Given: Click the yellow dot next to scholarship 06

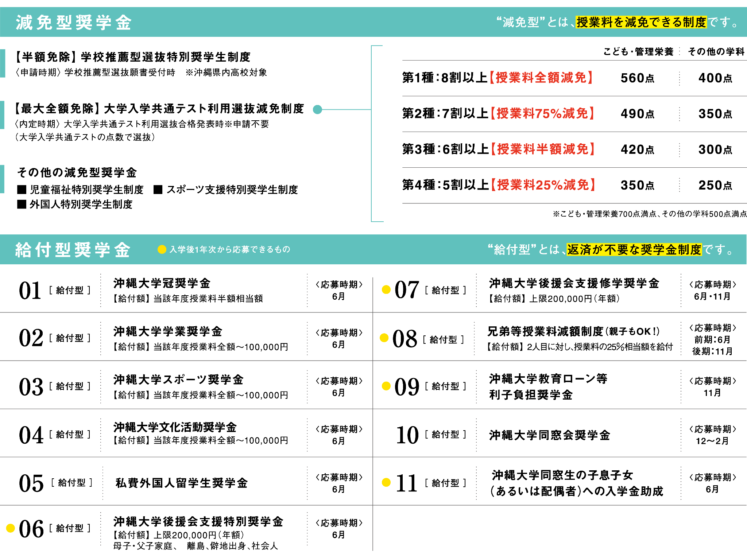Looking at the screenshot, I should pos(11,528).
